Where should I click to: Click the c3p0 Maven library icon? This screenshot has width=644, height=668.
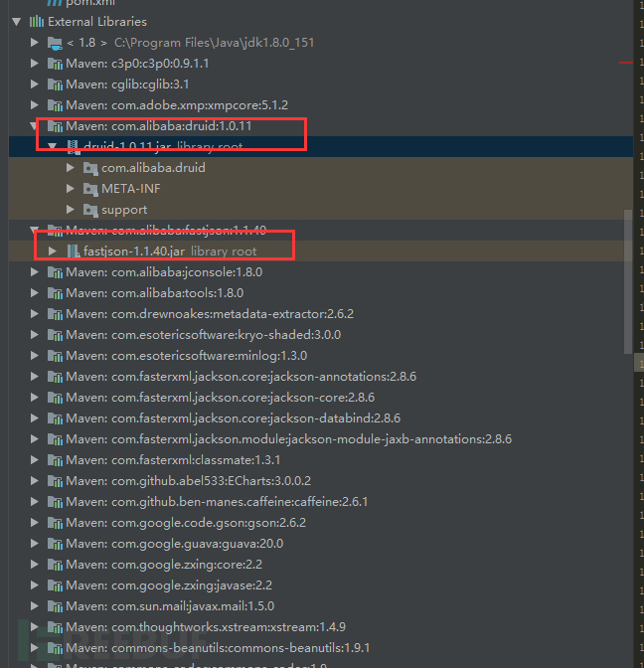coord(55,64)
